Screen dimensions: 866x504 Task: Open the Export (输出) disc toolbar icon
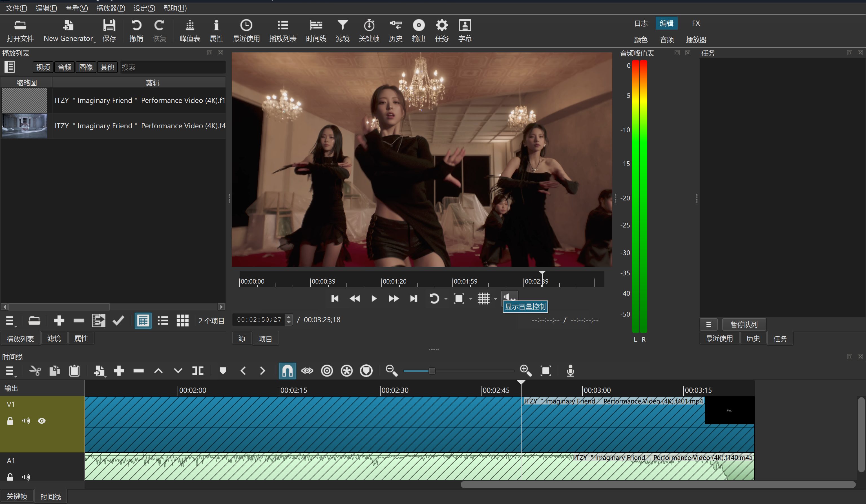click(x=418, y=30)
